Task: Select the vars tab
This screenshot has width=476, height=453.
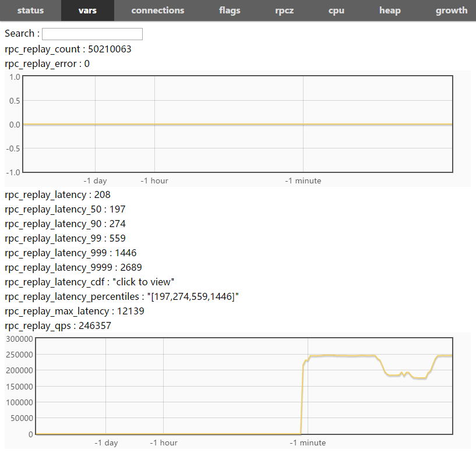Action: click(87, 10)
